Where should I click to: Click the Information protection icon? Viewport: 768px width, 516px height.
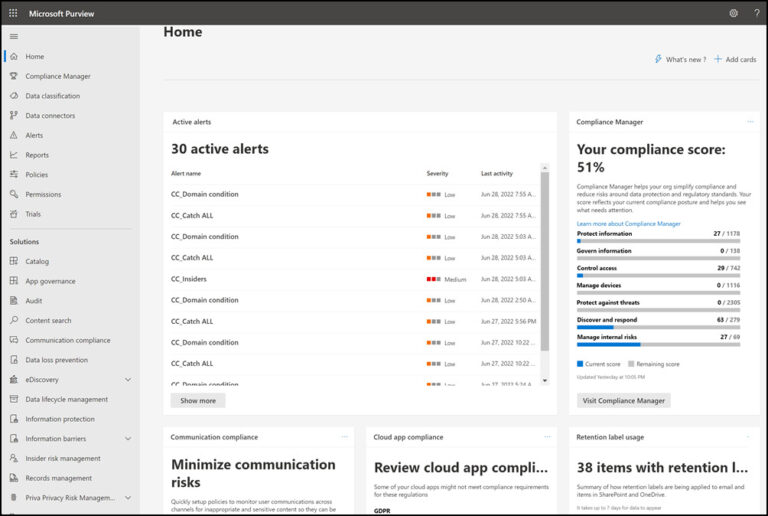(x=14, y=419)
